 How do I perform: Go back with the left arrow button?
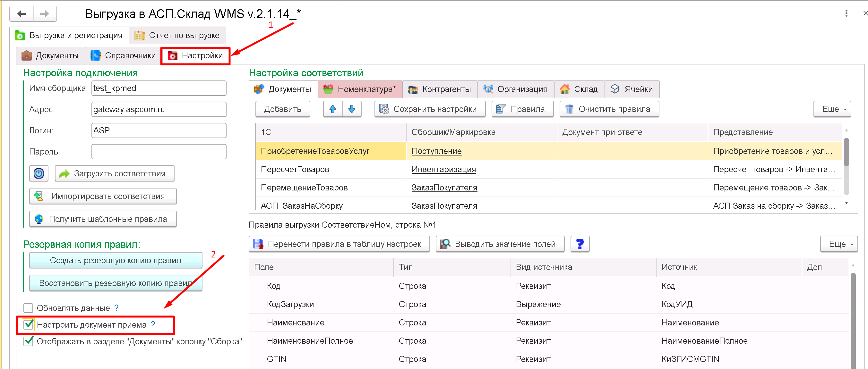pos(21,14)
